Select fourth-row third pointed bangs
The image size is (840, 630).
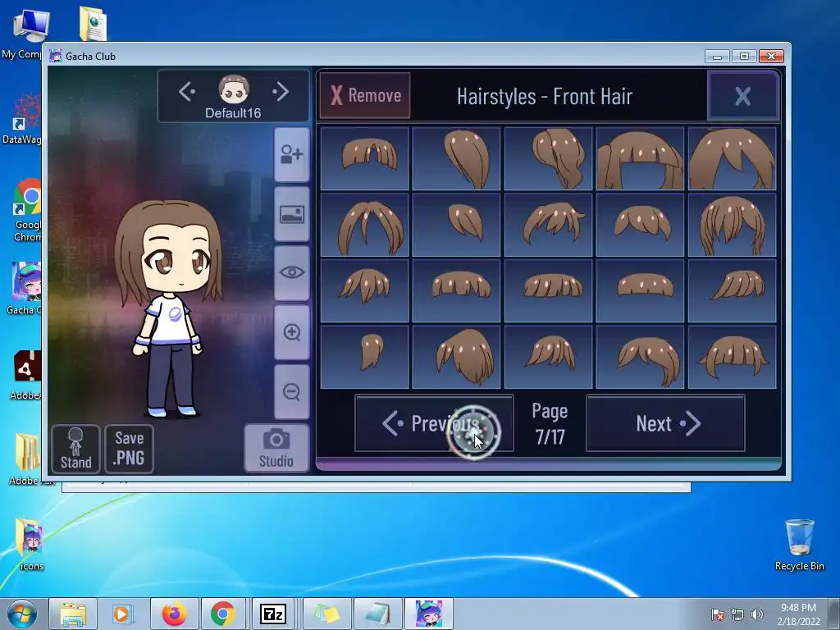click(x=548, y=358)
